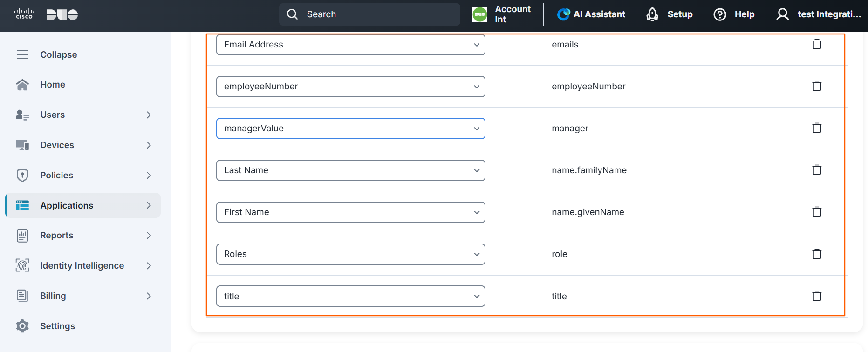Open the employeeNumber source dropdown
The image size is (868, 352).
point(351,87)
